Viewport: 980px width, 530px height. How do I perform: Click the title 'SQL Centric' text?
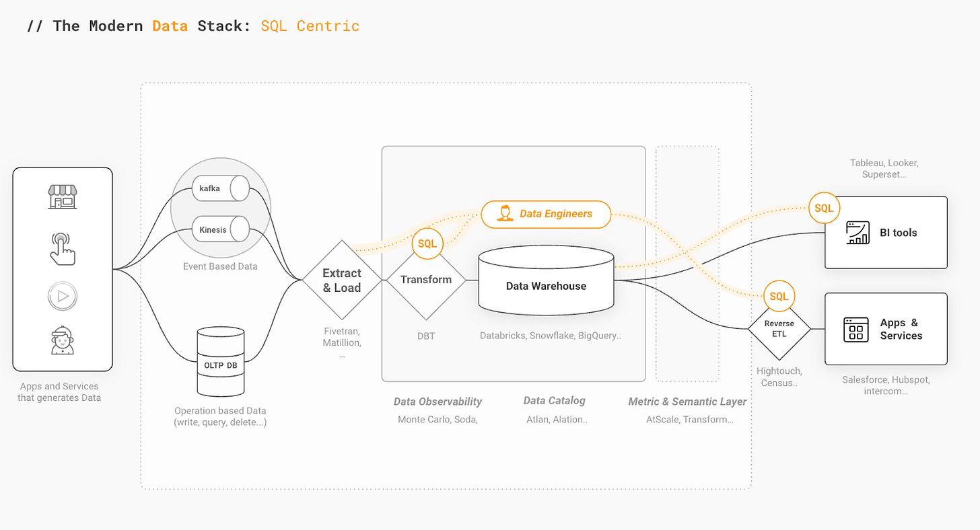[x=310, y=26]
